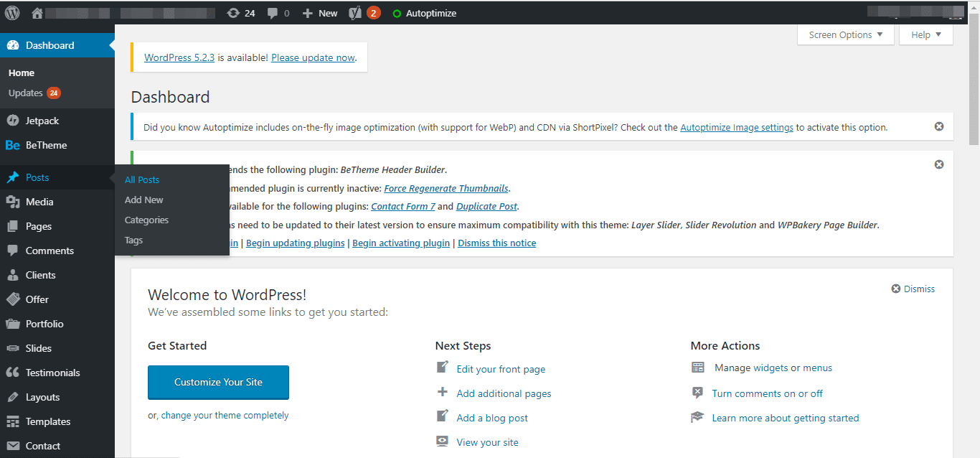Open comments bubble icon in admin bar
Image resolution: width=980 pixels, height=458 pixels.
coord(273,13)
